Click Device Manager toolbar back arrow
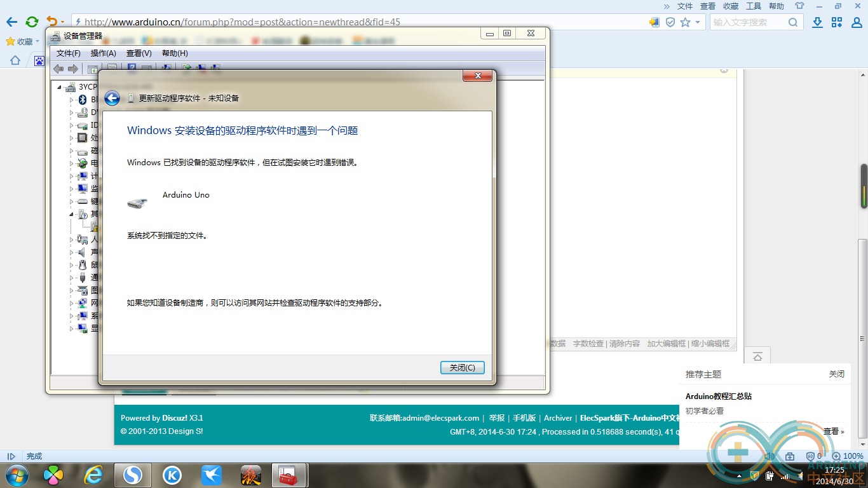 [58, 69]
